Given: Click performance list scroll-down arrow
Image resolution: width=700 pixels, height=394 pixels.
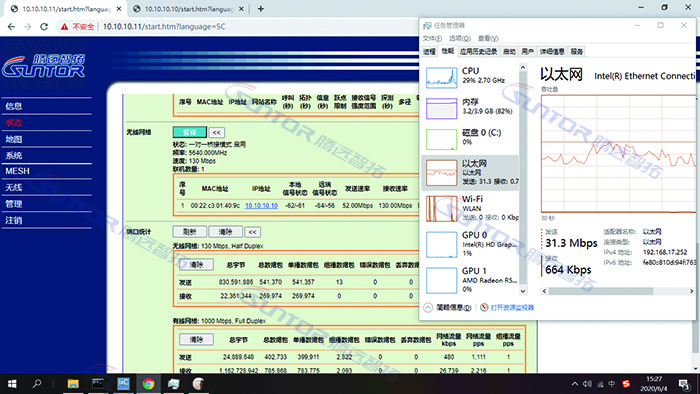Looking at the screenshot, I should point(523,291).
